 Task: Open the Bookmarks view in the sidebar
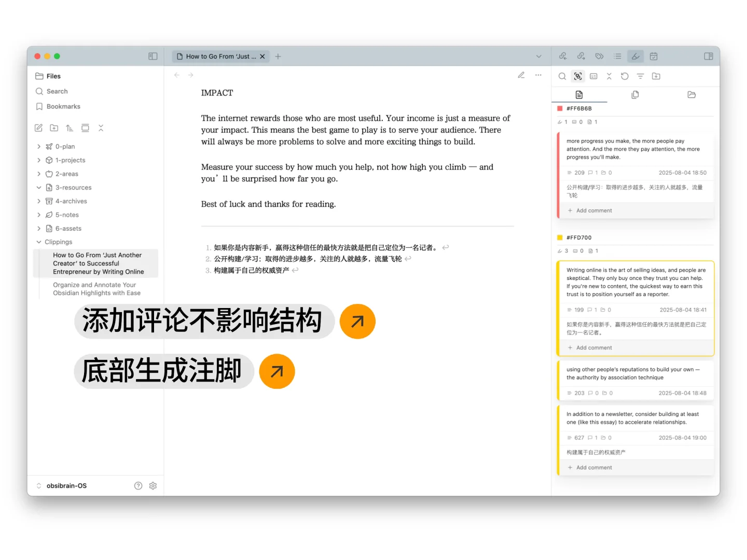pyautogui.click(x=58, y=106)
